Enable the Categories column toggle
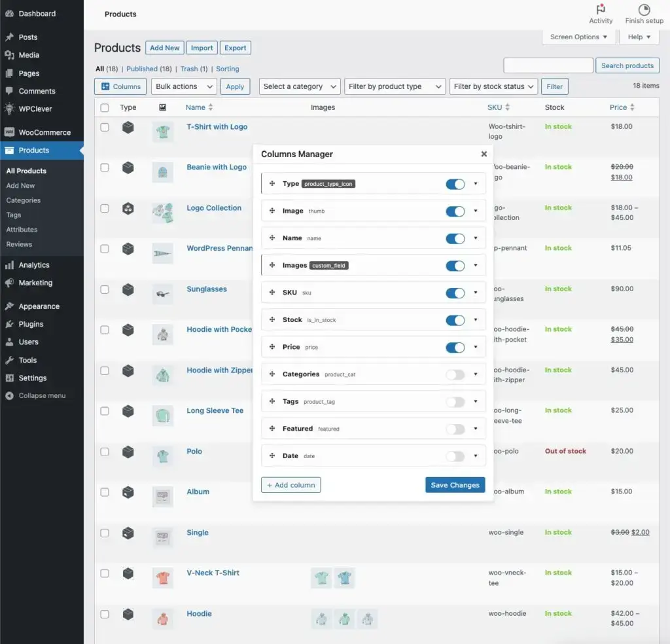Viewport: 670px width, 644px height. [x=455, y=375]
